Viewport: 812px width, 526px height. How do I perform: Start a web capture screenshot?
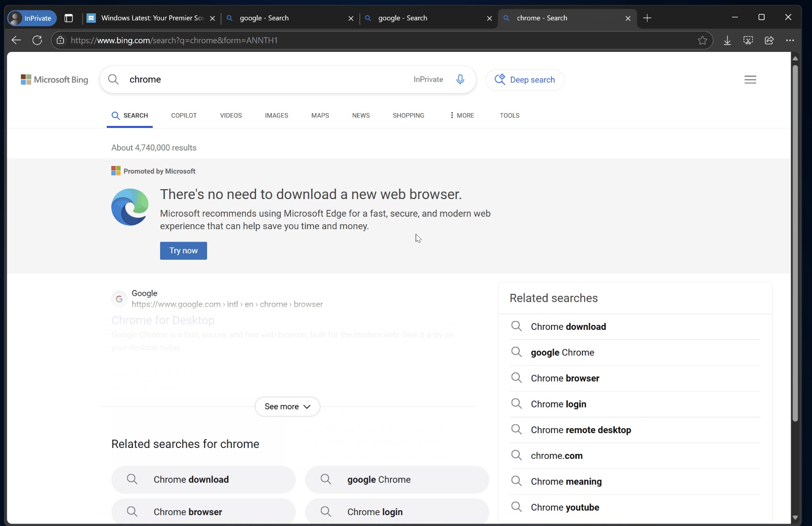point(748,40)
